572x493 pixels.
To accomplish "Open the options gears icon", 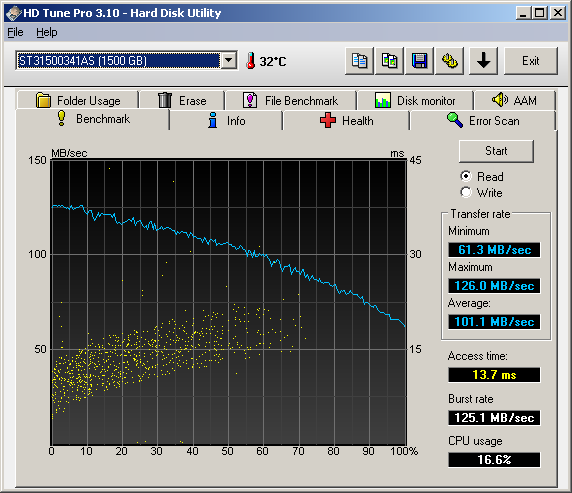I will click(x=449, y=61).
